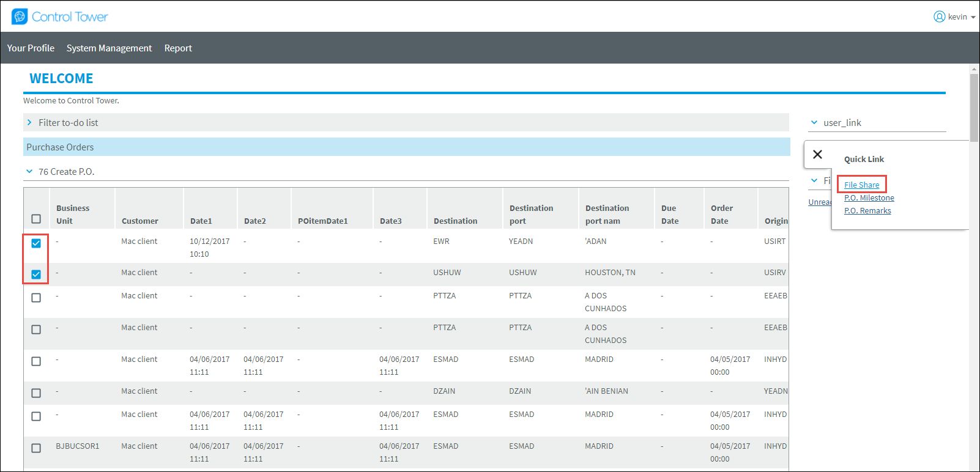The width and height of the screenshot is (980, 472).
Task: Open the Your Profile menu
Action: point(31,48)
